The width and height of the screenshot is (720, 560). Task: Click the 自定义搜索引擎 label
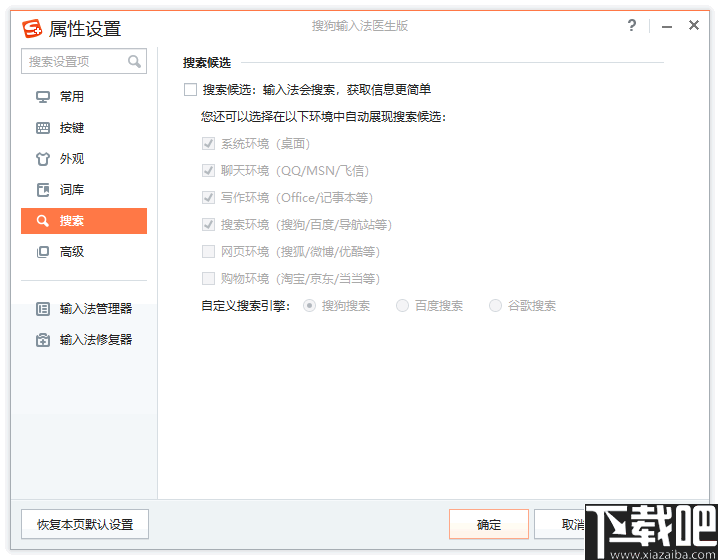[x=246, y=306]
